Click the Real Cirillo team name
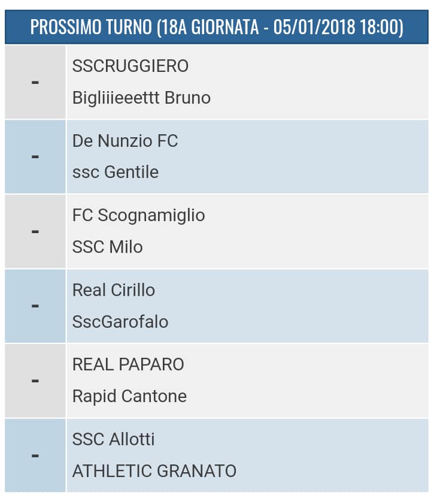 point(114,290)
